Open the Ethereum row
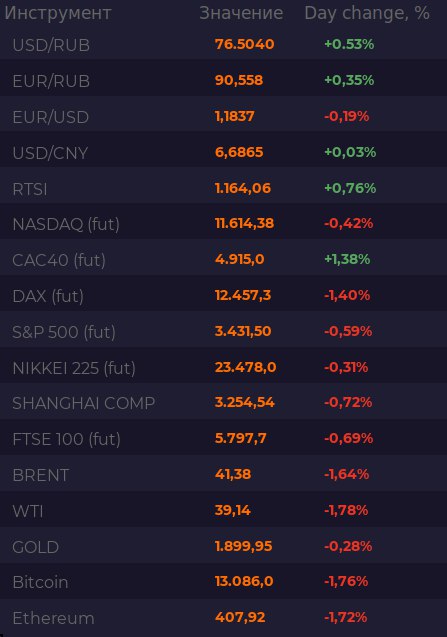 224,618
